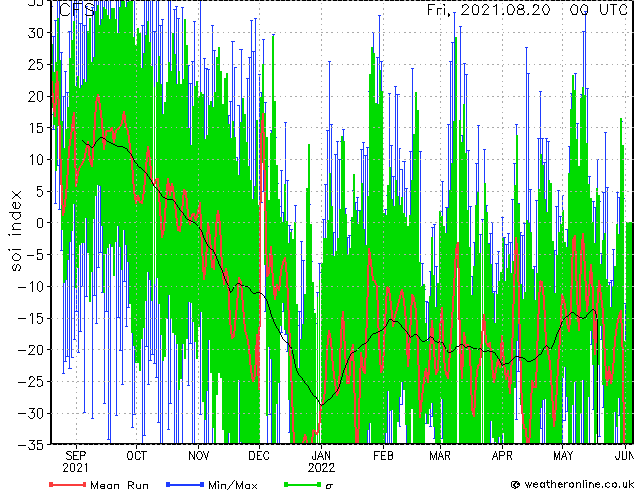Click the y-axis value -5
This screenshot has width=634, height=490.
click(35, 255)
